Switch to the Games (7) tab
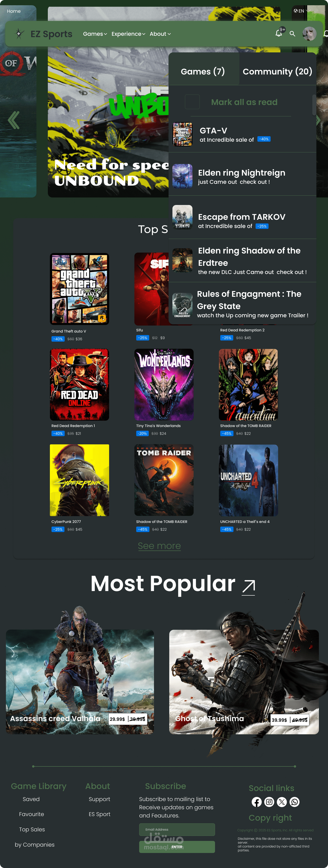 203,72
